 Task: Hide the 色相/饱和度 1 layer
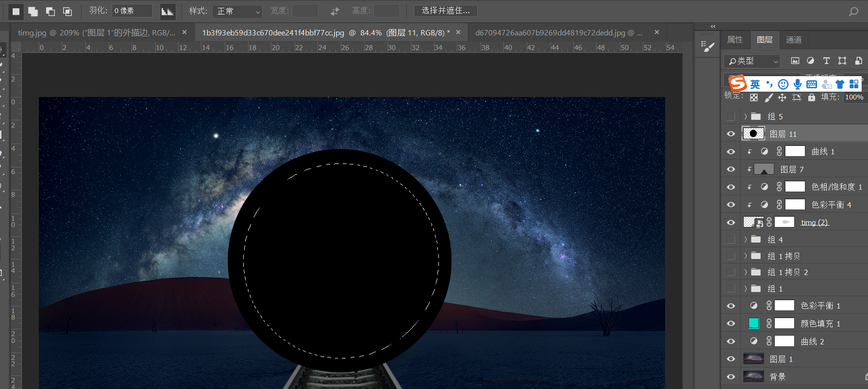[x=731, y=187]
